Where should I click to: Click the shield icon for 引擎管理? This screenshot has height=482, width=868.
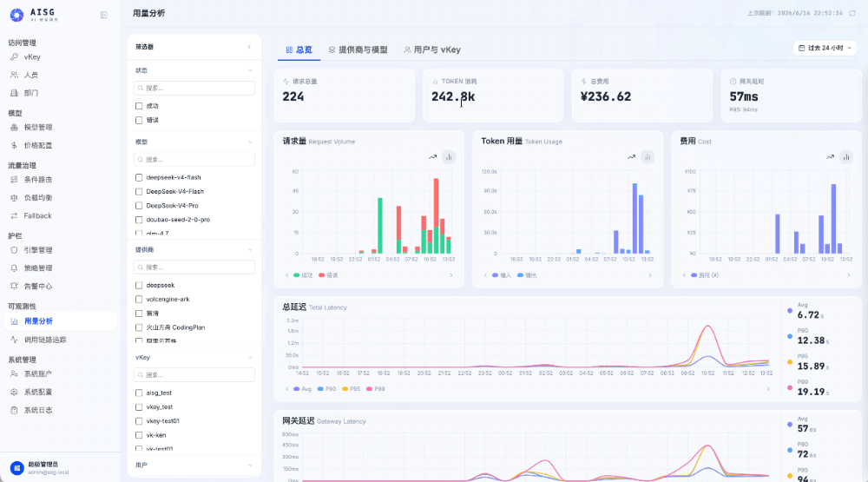click(x=14, y=250)
